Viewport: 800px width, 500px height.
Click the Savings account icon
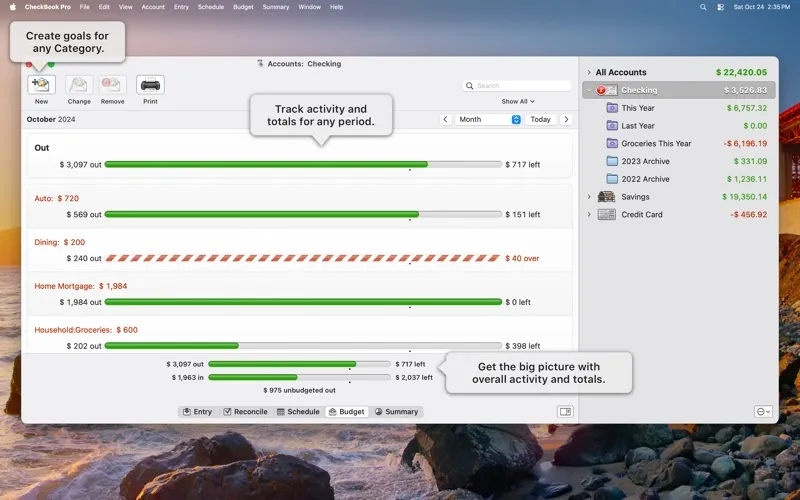point(607,196)
